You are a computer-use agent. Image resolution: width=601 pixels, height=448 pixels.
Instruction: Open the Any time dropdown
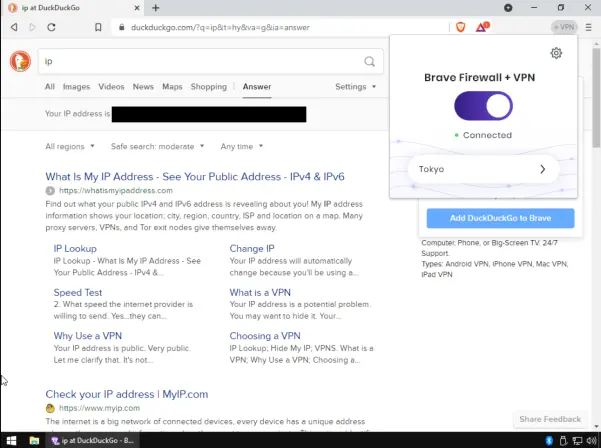tap(241, 146)
